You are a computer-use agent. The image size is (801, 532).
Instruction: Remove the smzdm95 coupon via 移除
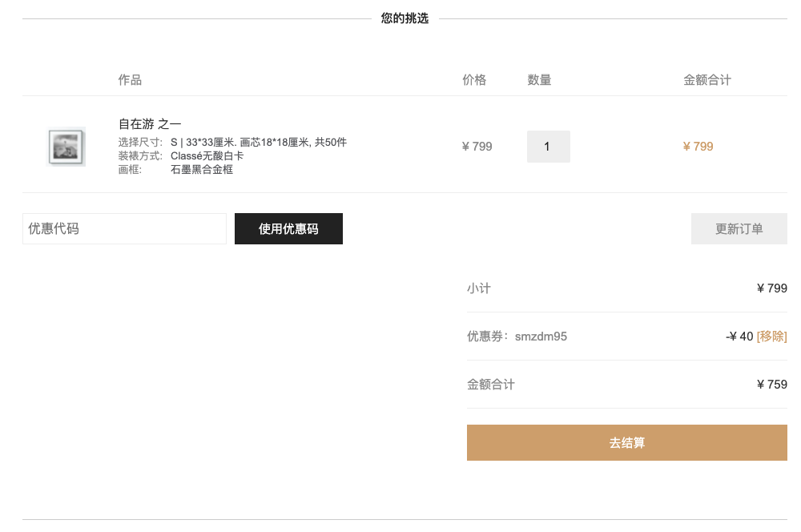[x=771, y=337]
